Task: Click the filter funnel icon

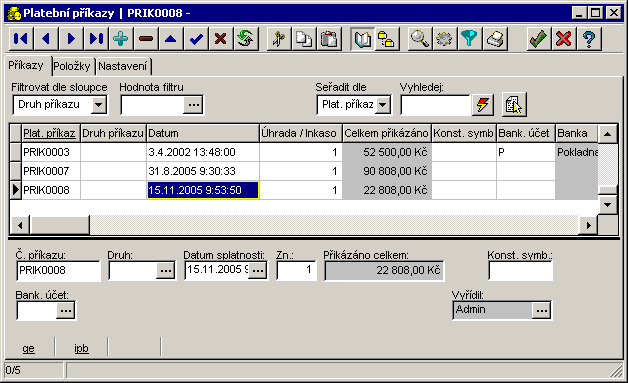Action: [469, 39]
